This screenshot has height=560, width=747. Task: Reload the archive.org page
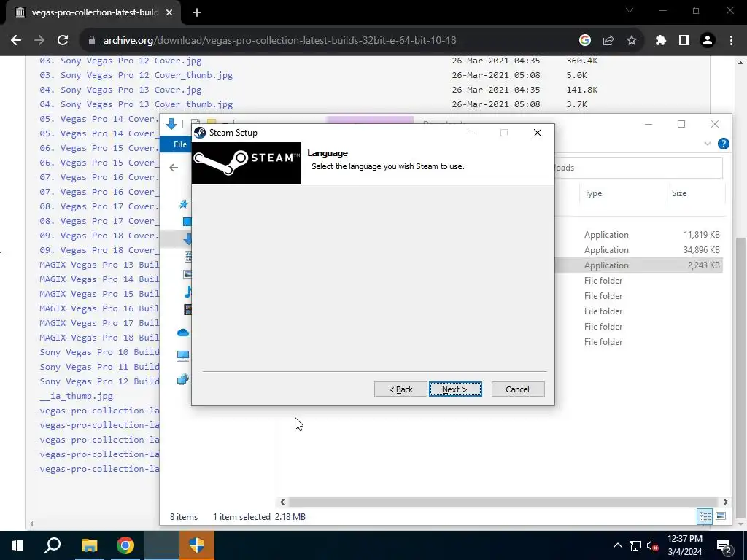click(x=63, y=41)
